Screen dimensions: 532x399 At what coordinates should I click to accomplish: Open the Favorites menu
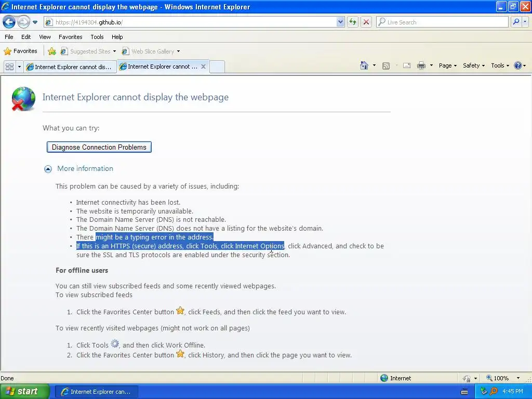tap(70, 37)
